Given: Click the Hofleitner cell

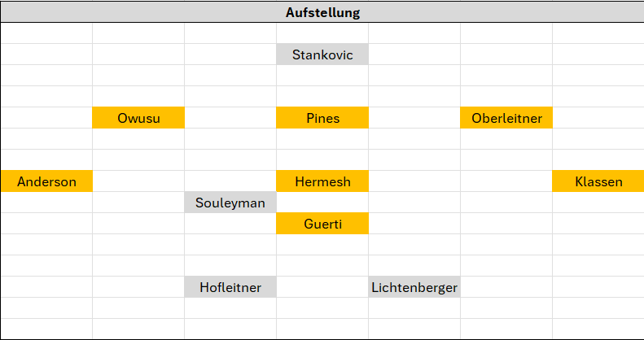Looking at the screenshot, I should 230,287.
